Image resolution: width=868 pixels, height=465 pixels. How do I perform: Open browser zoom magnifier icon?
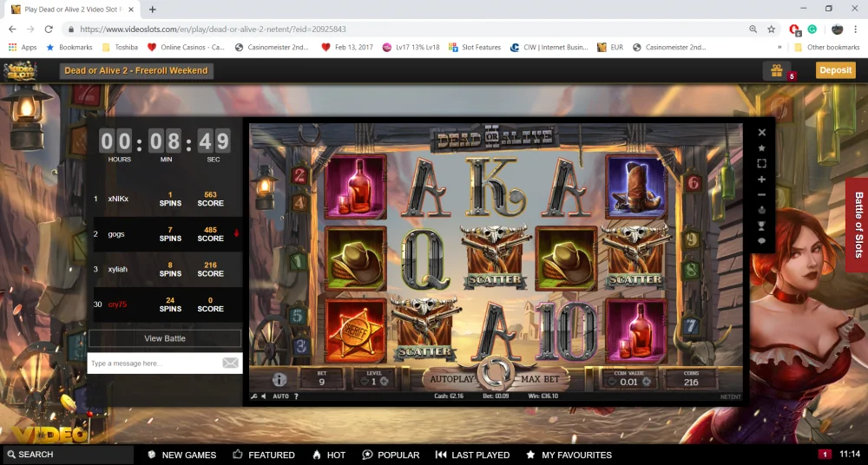753,29
